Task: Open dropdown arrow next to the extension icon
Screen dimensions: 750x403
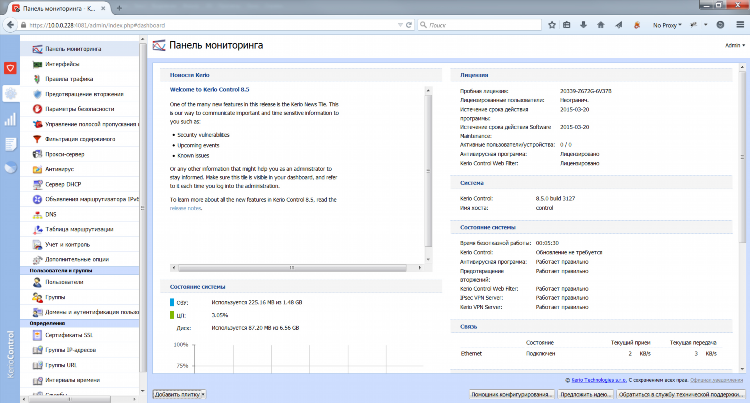Action: click(x=706, y=25)
